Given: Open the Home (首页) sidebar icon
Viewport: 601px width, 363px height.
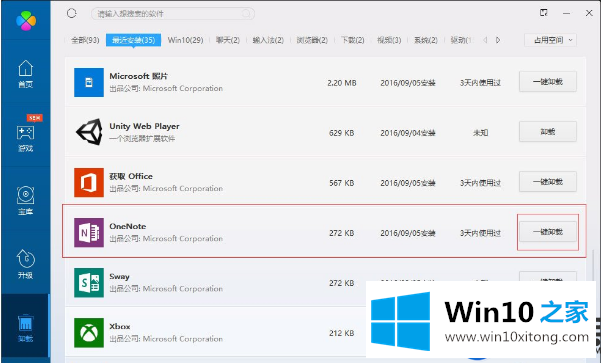Looking at the screenshot, I should (x=25, y=74).
